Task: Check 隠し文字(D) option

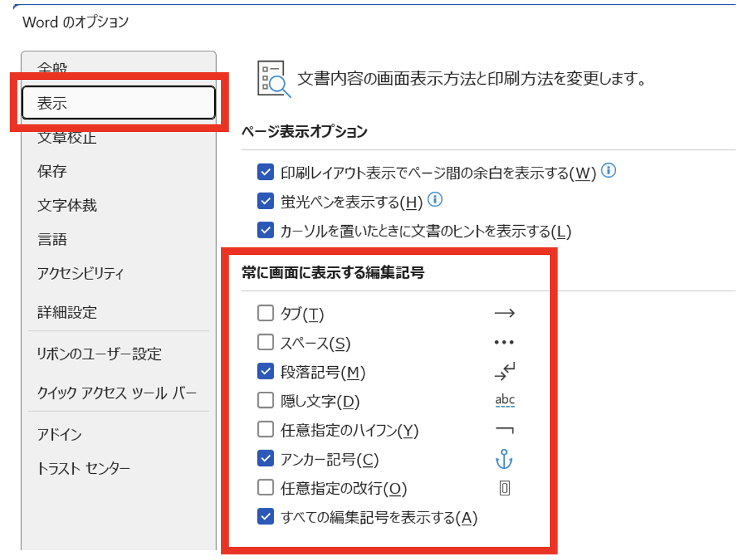Action: click(266, 401)
